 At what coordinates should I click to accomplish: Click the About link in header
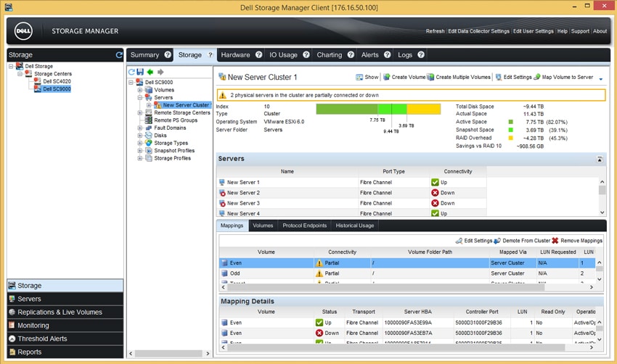(600, 31)
